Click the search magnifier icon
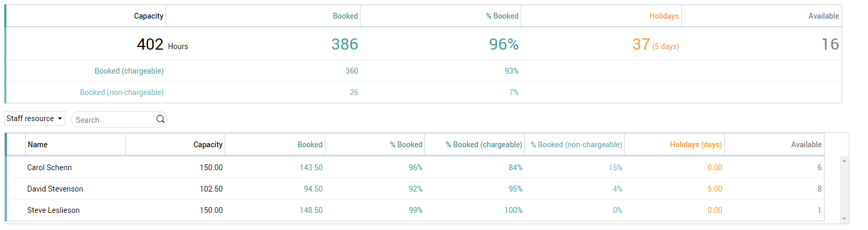This screenshot has height=230, width=868. pos(160,119)
